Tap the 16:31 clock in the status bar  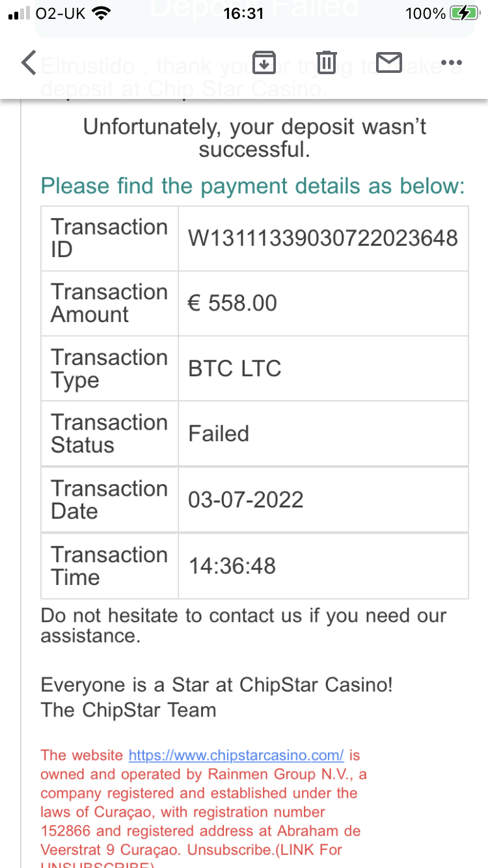click(x=243, y=14)
